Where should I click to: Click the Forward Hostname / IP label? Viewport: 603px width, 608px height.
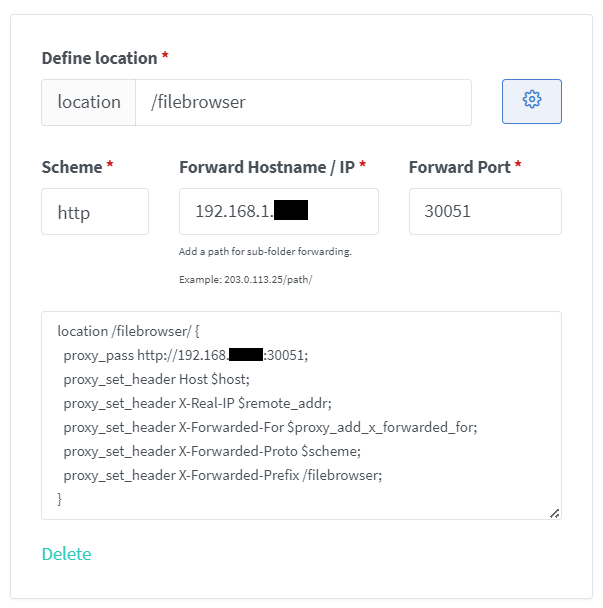[267, 167]
